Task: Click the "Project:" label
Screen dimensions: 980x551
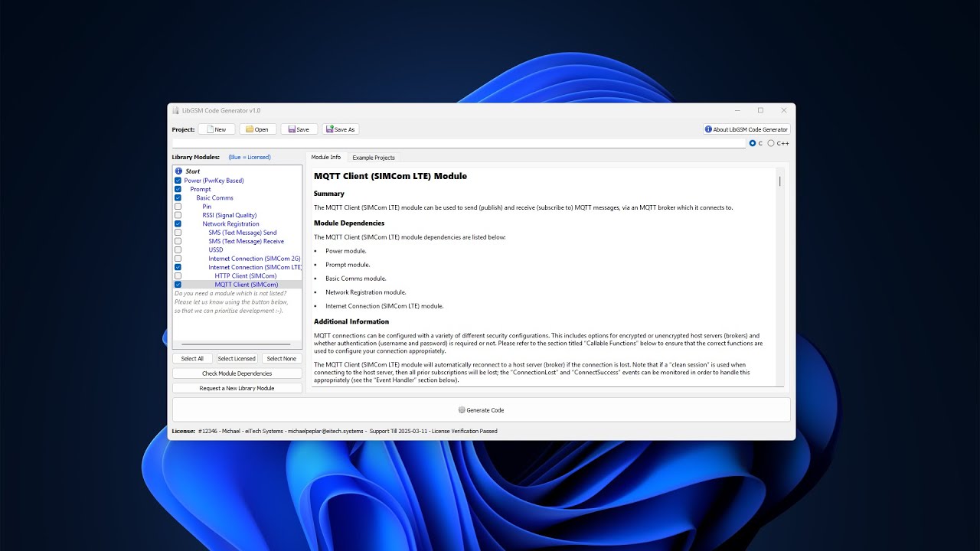Action: click(x=183, y=129)
